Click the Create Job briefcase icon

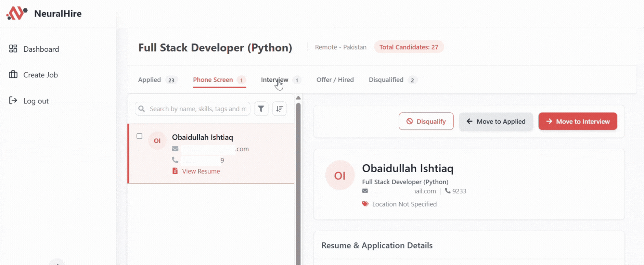click(13, 75)
